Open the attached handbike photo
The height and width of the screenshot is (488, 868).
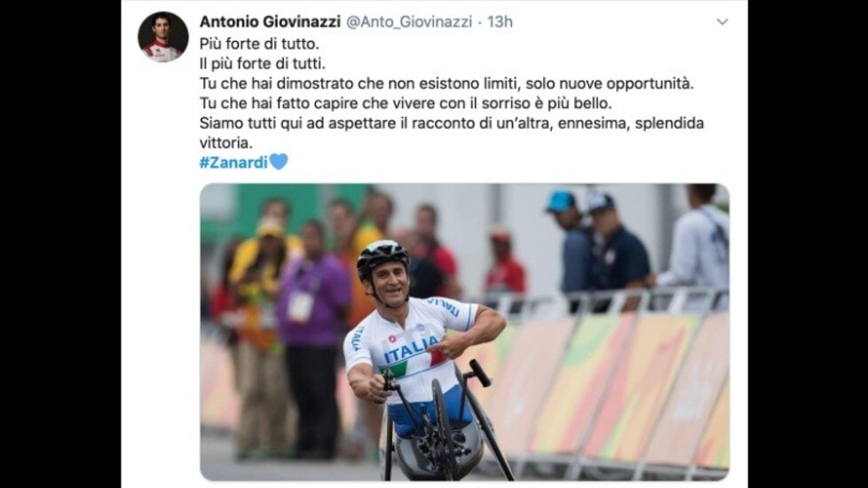464,332
